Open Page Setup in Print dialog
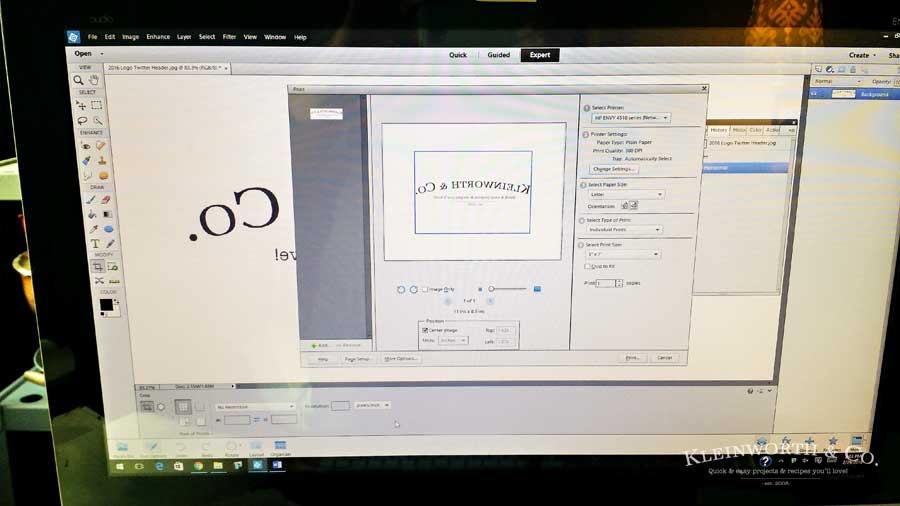Image resolution: width=900 pixels, height=506 pixels. (357, 359)
